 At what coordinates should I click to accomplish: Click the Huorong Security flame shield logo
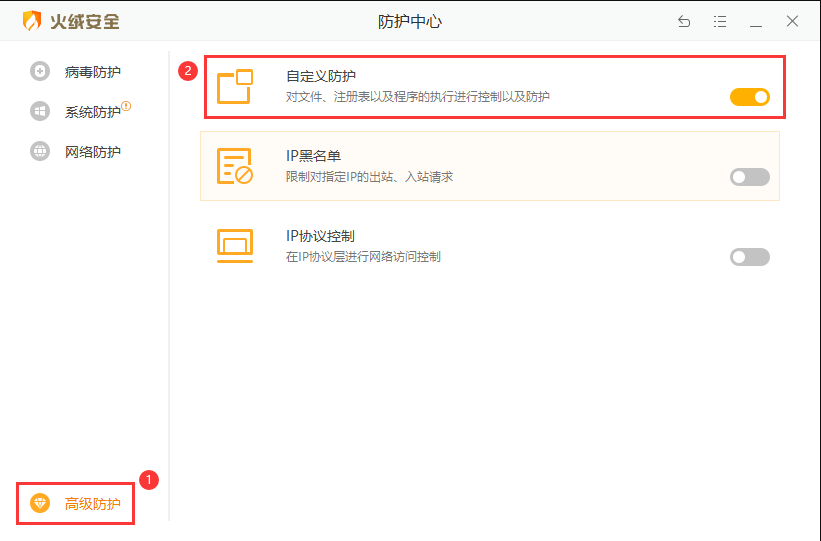(32, 21)
